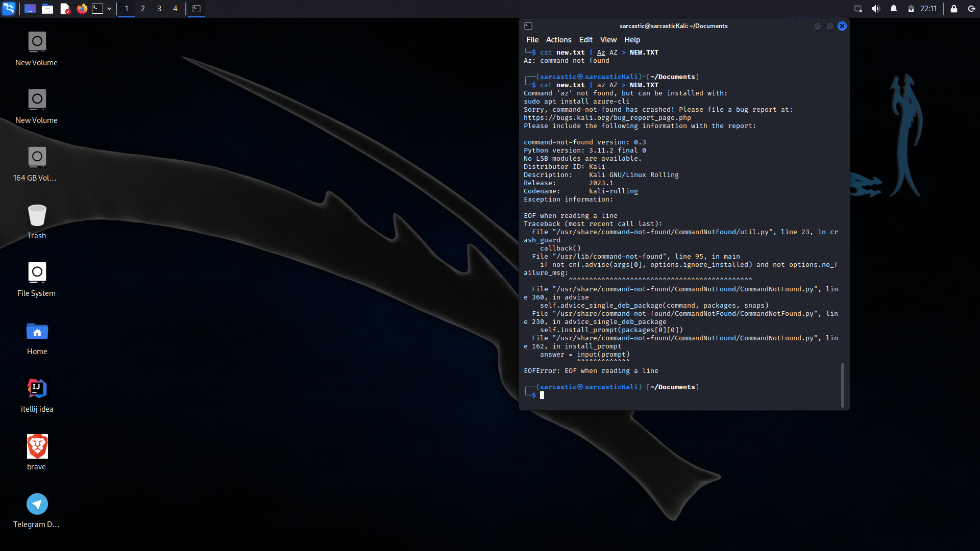Click the show desktop panel icon

[30, 9]
